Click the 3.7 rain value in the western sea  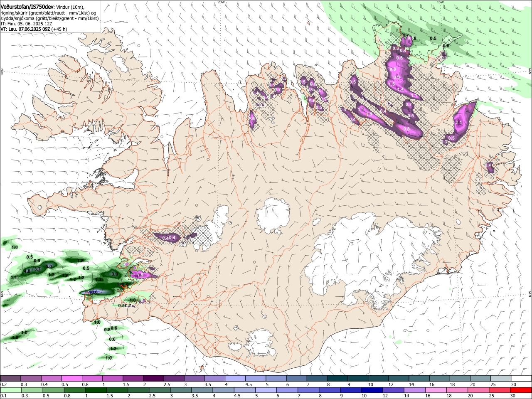click(x=37, y=269)
